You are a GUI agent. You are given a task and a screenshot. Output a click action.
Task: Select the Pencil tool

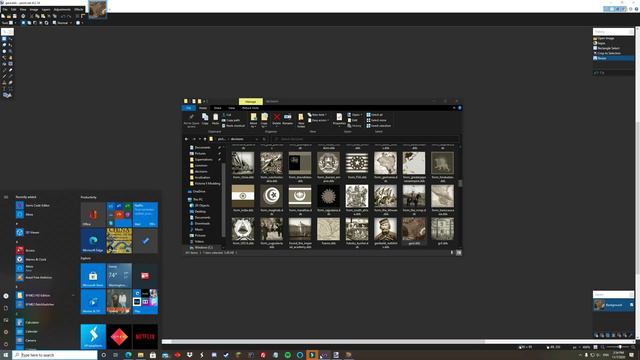[x=4, y=76]
